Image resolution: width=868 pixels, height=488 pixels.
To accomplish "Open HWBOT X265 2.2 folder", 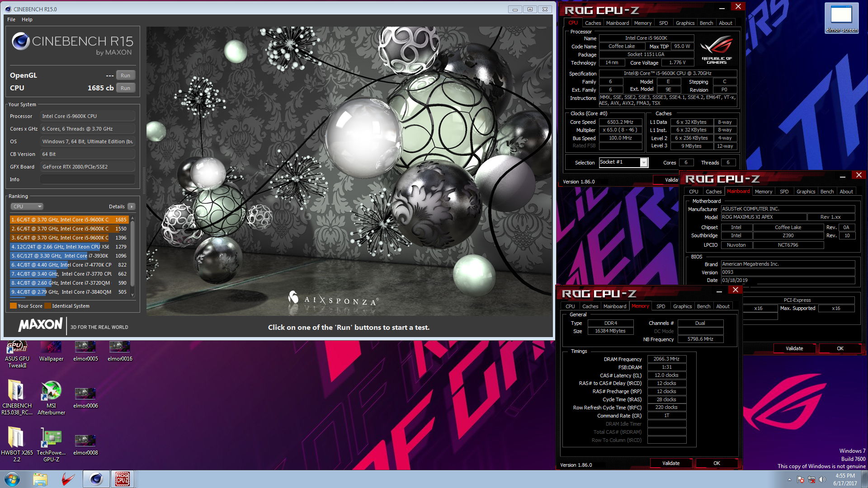I will click(17, 444).
